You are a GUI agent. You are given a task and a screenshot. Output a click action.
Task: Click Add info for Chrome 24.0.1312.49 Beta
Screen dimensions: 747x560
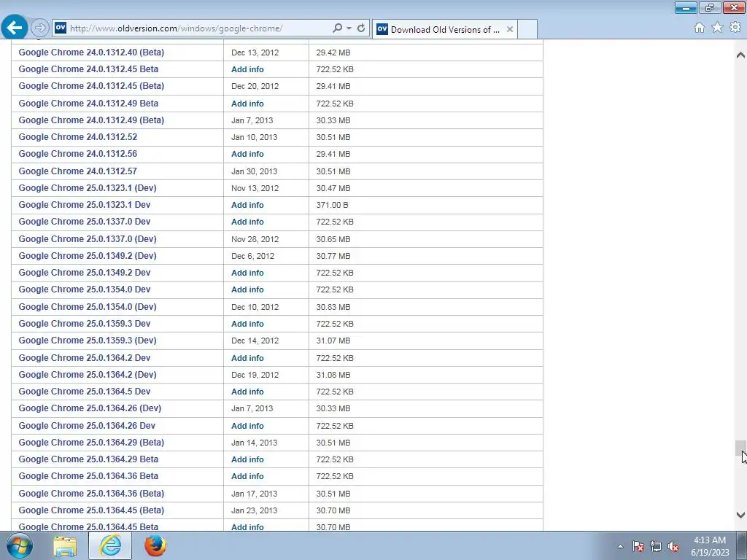coord(248,104)
